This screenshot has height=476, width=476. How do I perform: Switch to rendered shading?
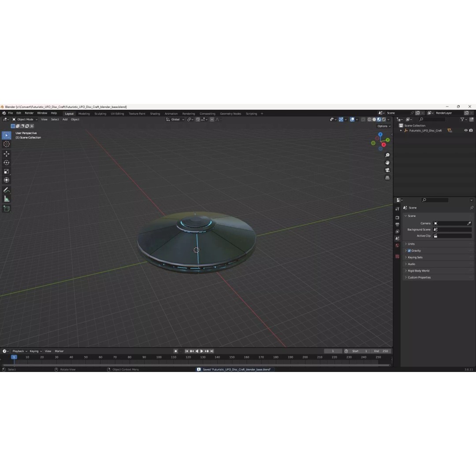[x=384, y=119]
